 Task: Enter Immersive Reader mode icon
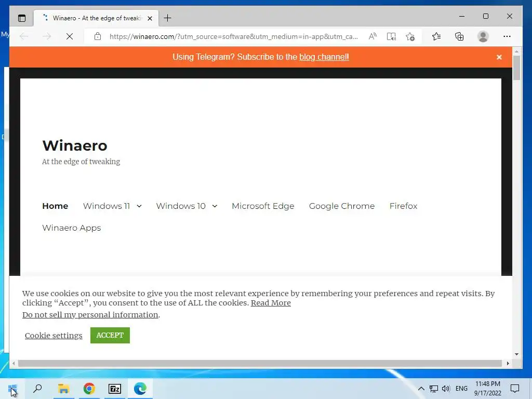391,36
